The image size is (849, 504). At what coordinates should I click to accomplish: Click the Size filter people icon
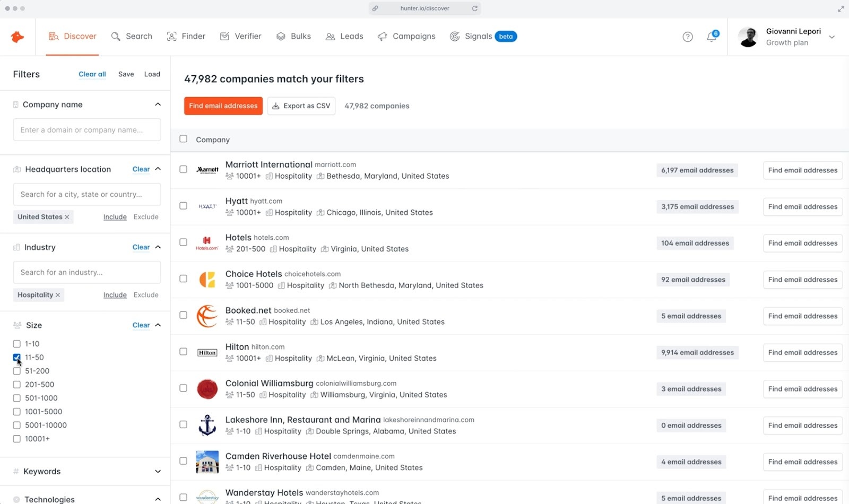pyautogui.click(x=17, y=325)
